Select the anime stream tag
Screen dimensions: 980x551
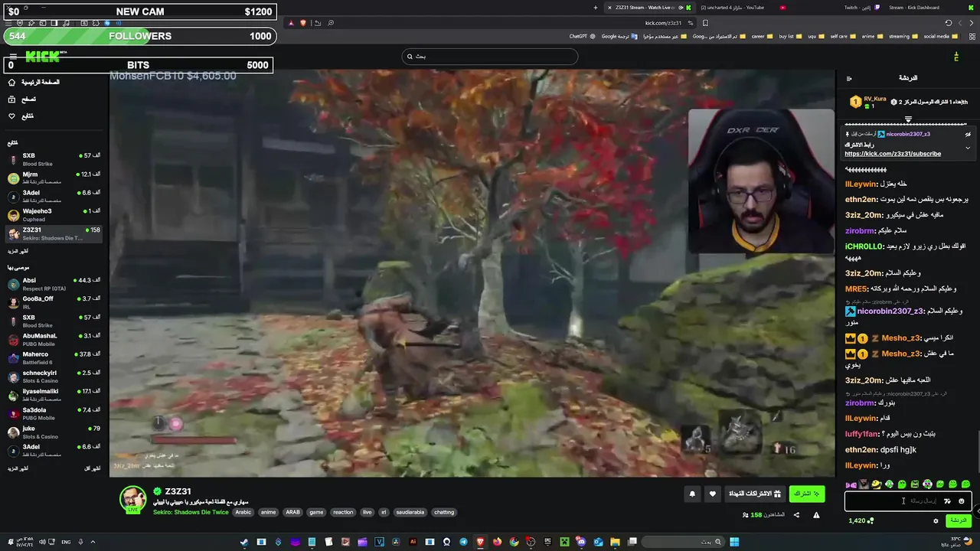pos(268,512)
